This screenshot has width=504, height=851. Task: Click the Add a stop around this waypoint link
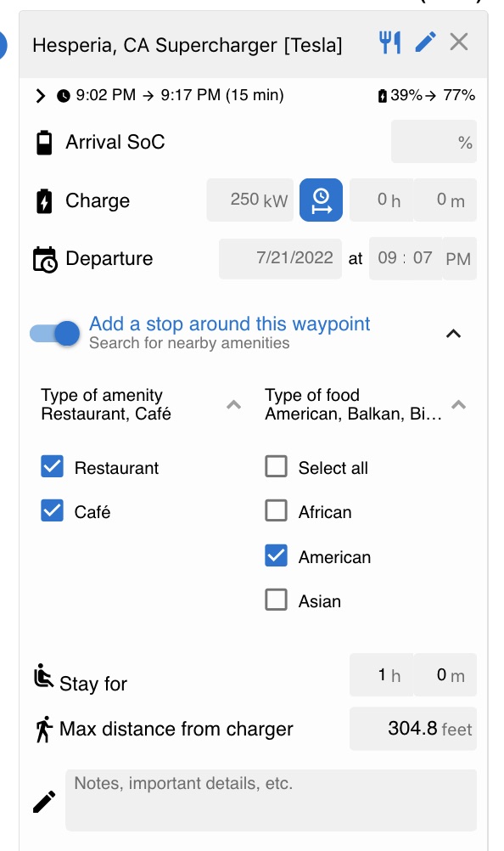229,324
